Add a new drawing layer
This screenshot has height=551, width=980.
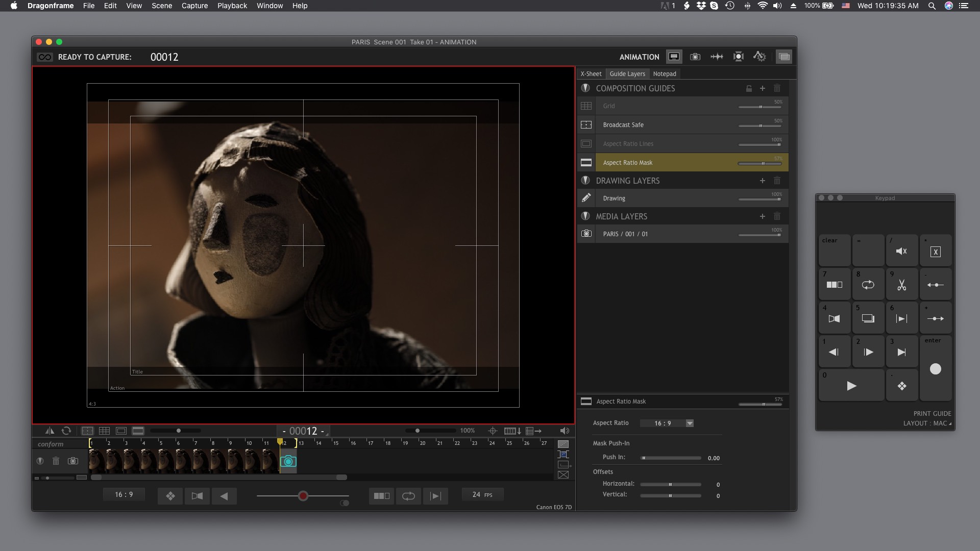coord(763,181)
